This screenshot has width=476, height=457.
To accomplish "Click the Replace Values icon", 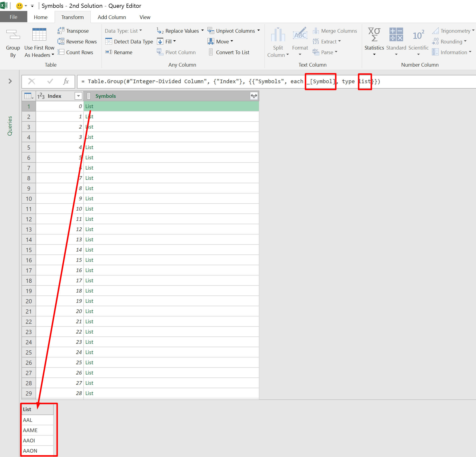I will pyautogui.click(x=160, y=31).
